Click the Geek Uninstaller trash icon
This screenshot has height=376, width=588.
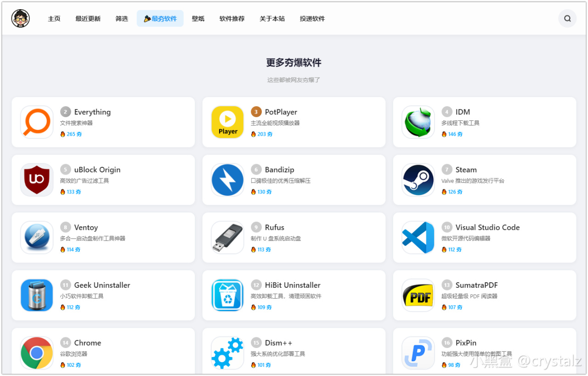point(37,295)
